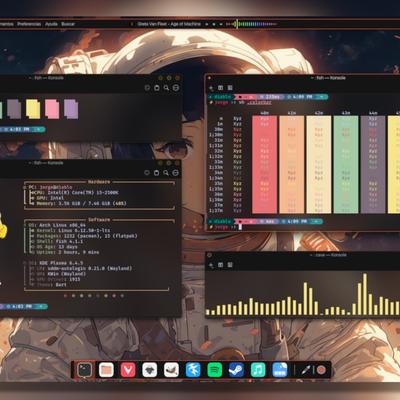Select the Memory usage line in fastfetch
400x400 pixels.
[x=78, y=203]
